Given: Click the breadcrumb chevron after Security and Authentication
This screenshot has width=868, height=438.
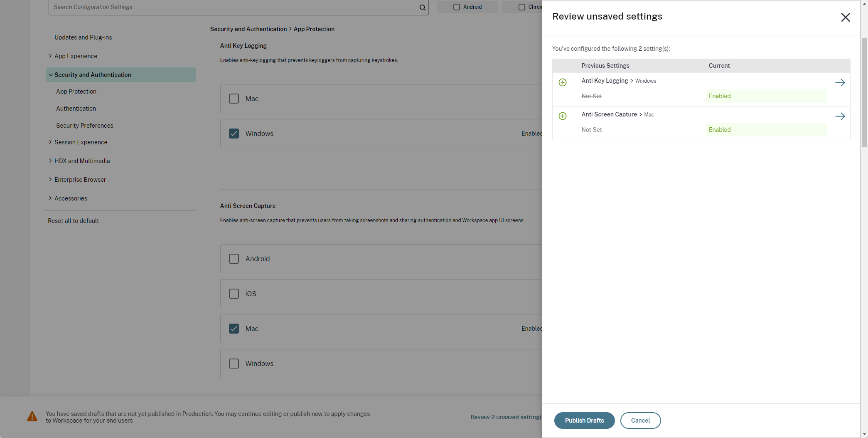Looking at the screenshot, I should point(290,29).
